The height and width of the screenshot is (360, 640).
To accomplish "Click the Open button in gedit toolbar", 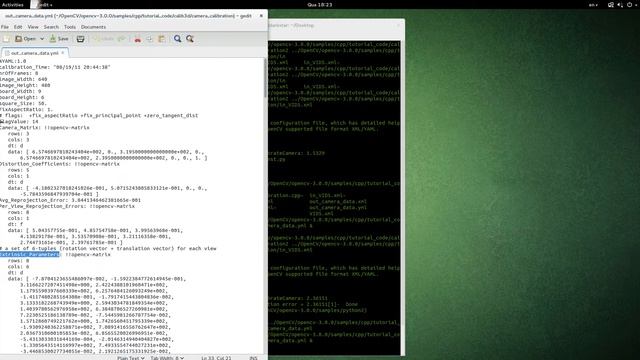I will click(26, 39).
